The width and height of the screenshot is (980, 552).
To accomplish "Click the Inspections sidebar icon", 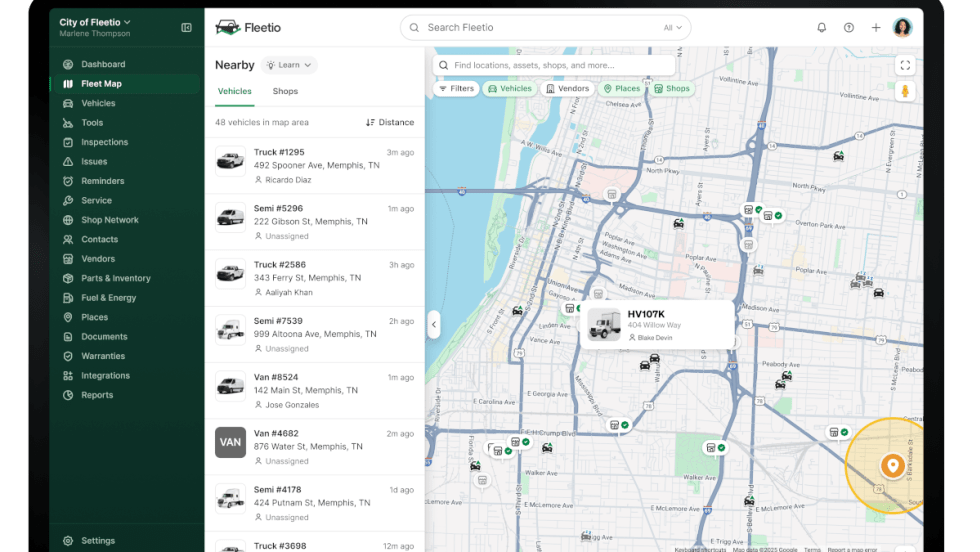I will pos(68,142).
